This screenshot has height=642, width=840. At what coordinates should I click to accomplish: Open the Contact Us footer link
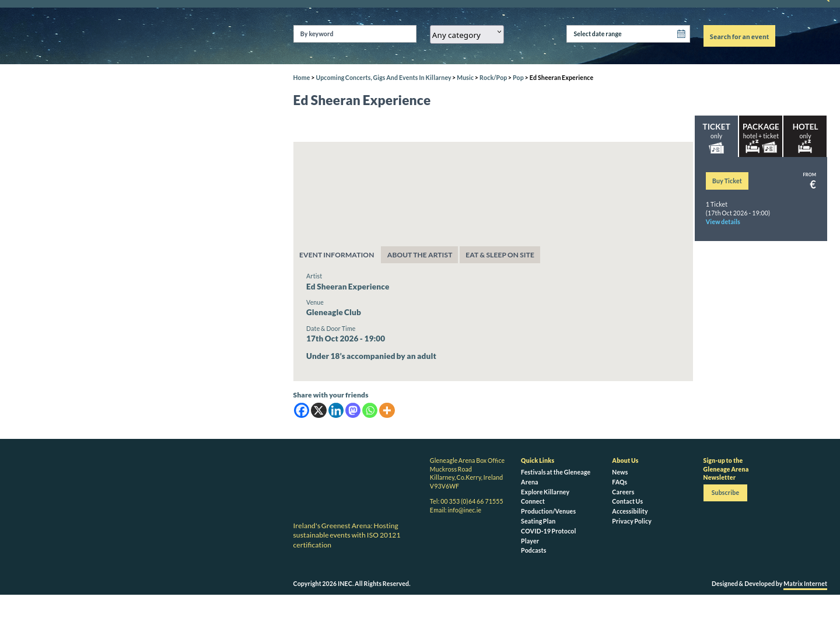pyautogui.click(x=628, y=501)
